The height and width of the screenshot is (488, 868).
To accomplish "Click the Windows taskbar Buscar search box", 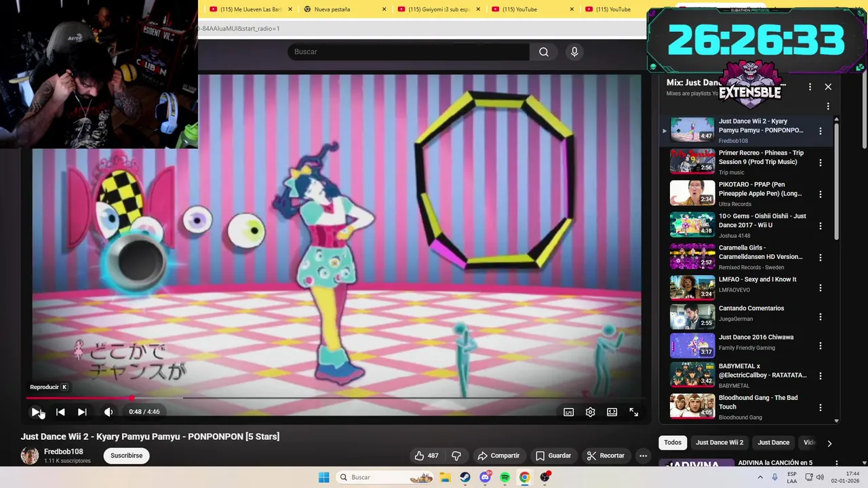I will pos(386,477).
